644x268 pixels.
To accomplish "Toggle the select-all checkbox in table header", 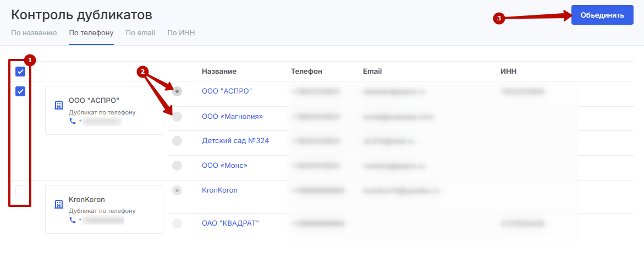I will [x=20, y=72].
